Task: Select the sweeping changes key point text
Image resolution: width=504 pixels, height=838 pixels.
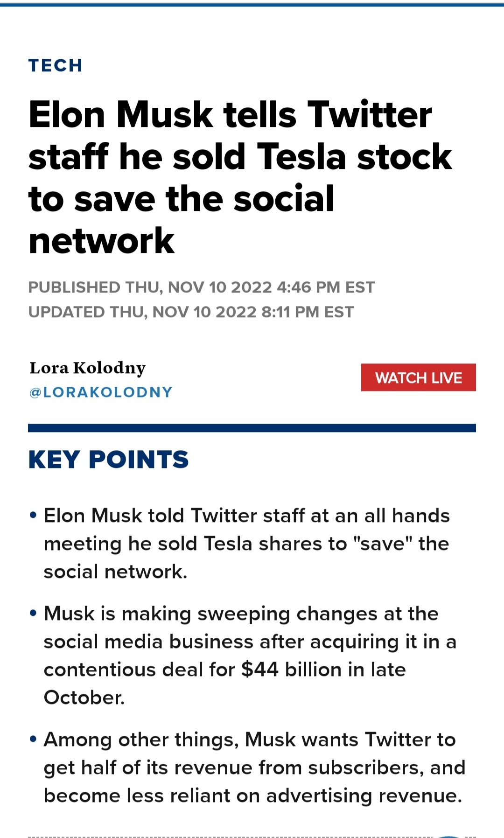Action: click(250, 655)
